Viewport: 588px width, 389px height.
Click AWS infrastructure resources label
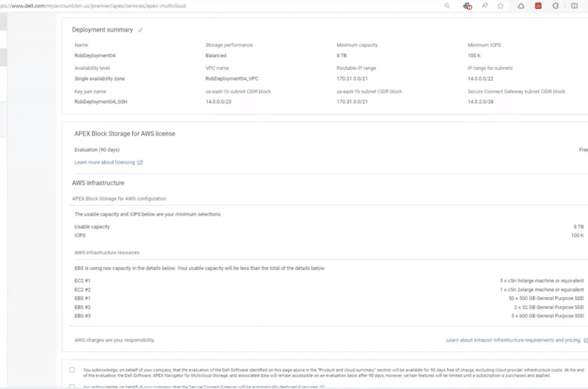(107, 253)
